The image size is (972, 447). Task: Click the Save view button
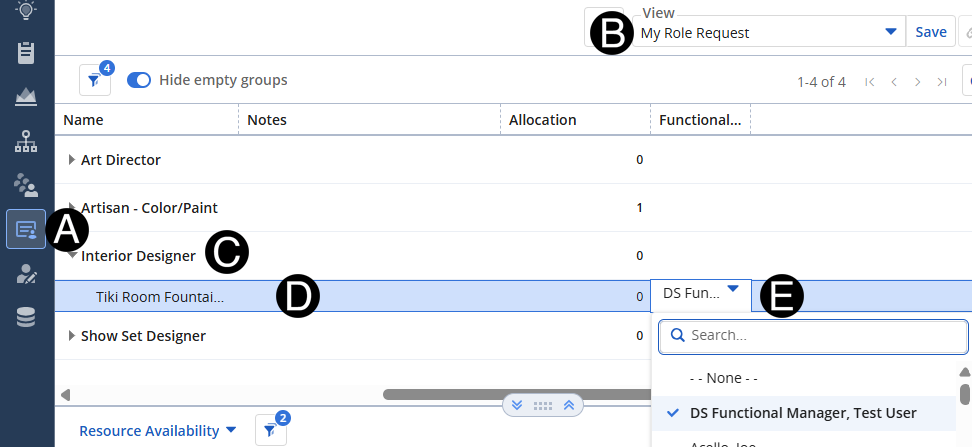click(x=930, y=32)
